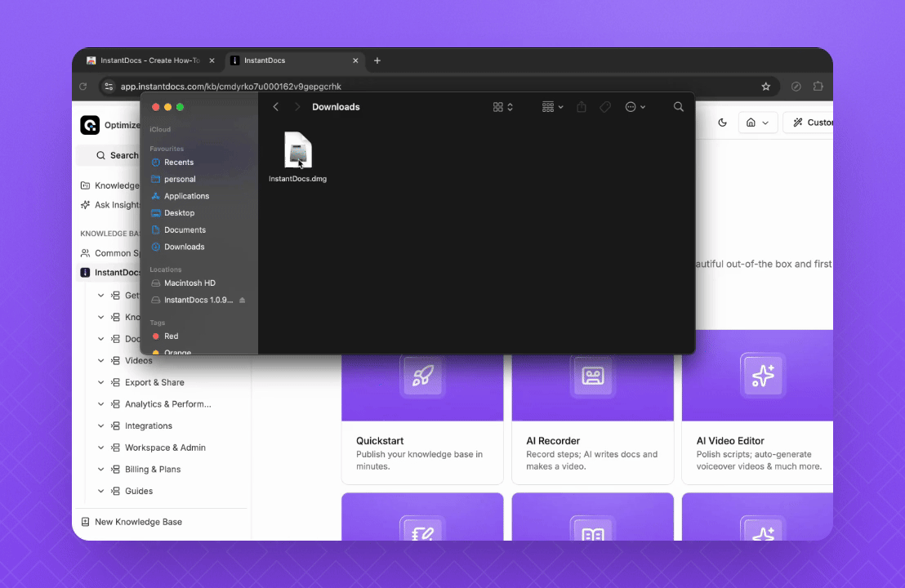The width and height of the screenshot is (905, 588).
Task: Click the Finder share icon
Action: (x=582, y=107)
